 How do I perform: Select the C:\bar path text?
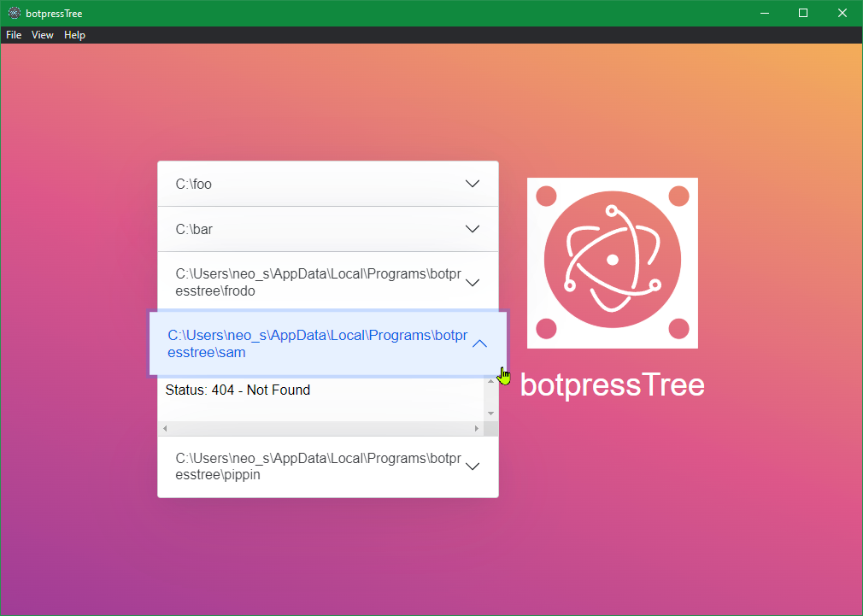194,229
